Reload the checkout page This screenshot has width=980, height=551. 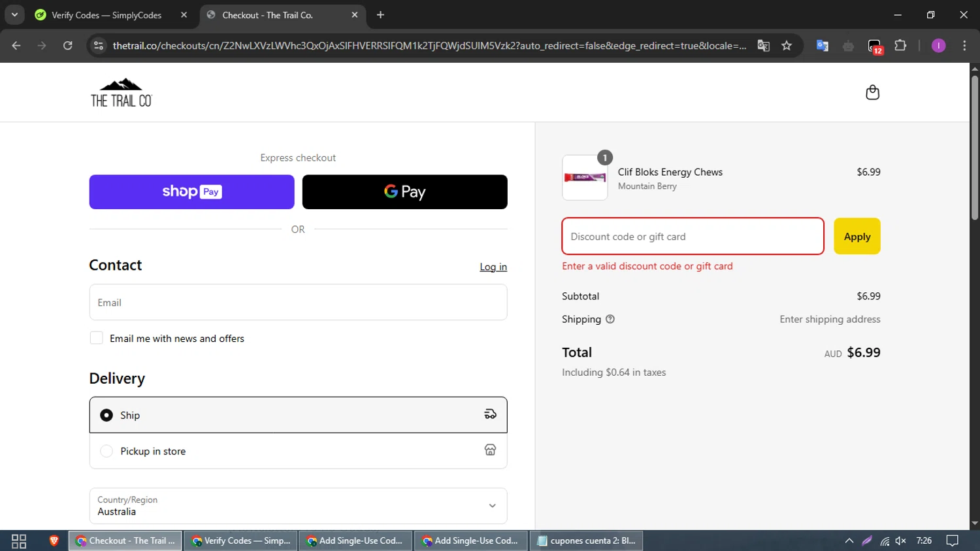pyautogui.click(x=68, y=45)
